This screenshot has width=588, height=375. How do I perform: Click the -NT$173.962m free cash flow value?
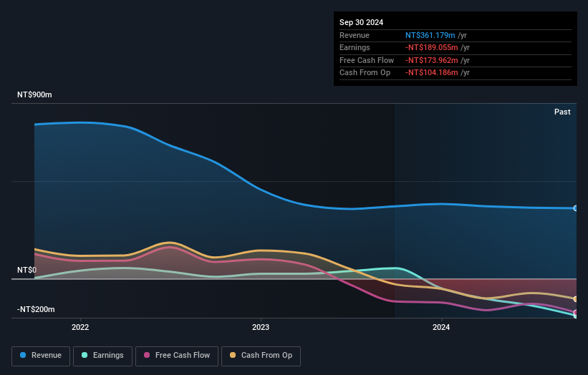432,60
